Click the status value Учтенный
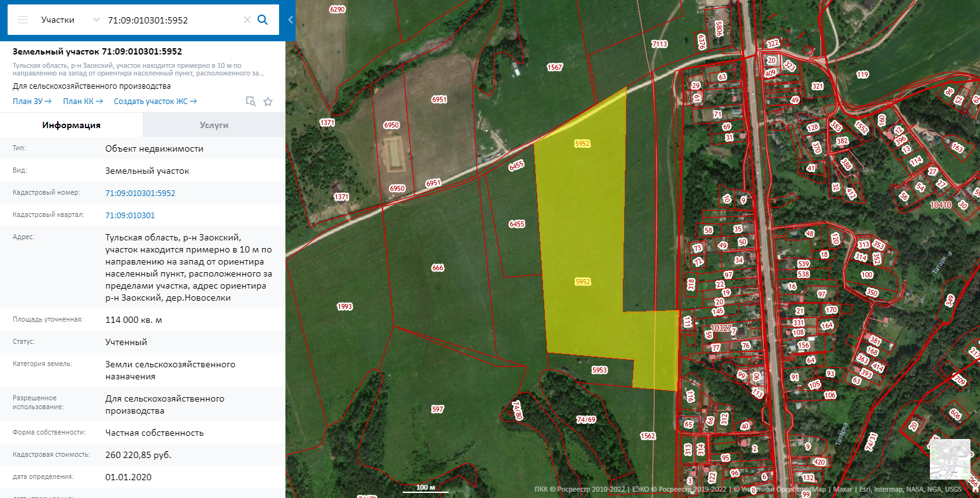Screen dimensions: 980x498 pos(126,342)
